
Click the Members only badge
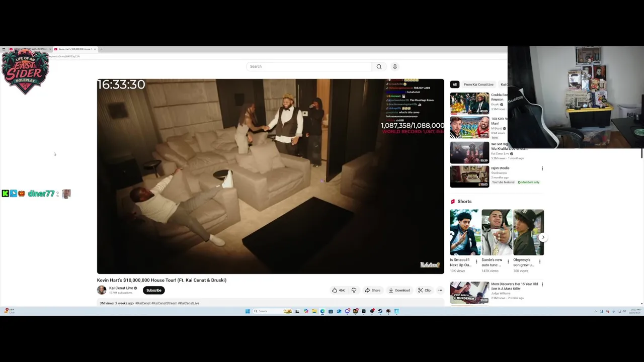pos(528,182)
